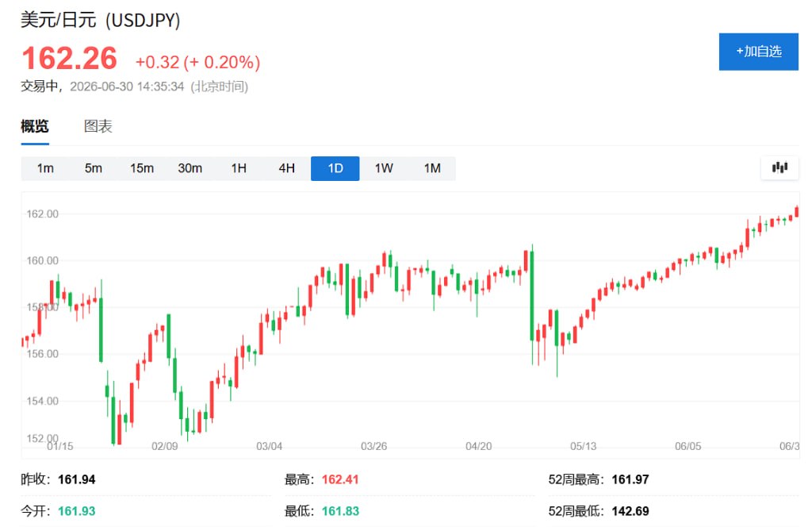
Task: Switch chart to 1H interval
Action: [x=238, y=168]
